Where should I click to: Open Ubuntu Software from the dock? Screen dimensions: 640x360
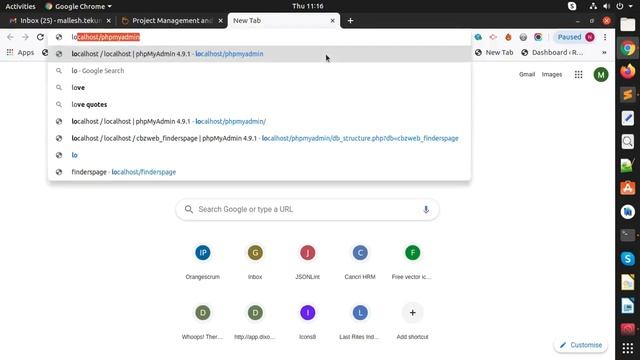pos(628,188)
